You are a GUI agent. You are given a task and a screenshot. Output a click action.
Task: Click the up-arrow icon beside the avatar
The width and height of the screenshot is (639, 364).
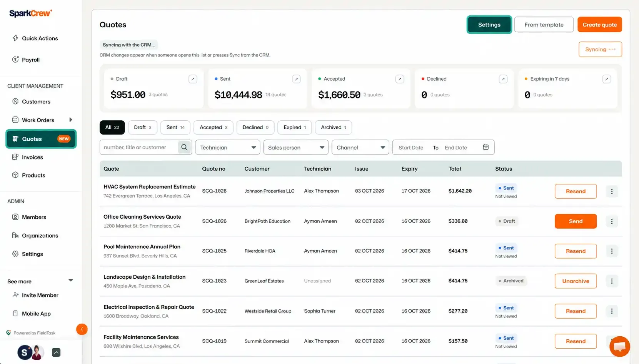(x=56, y=352)
